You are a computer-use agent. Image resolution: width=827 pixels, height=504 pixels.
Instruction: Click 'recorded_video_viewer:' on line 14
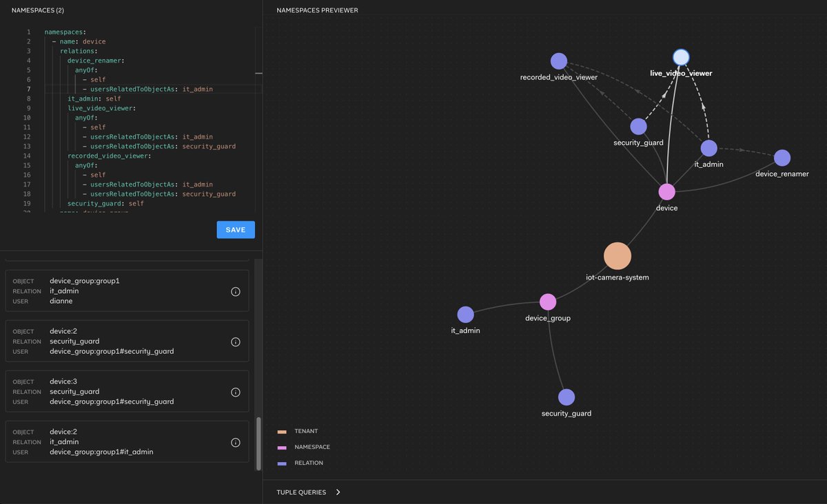coord(110,156)
